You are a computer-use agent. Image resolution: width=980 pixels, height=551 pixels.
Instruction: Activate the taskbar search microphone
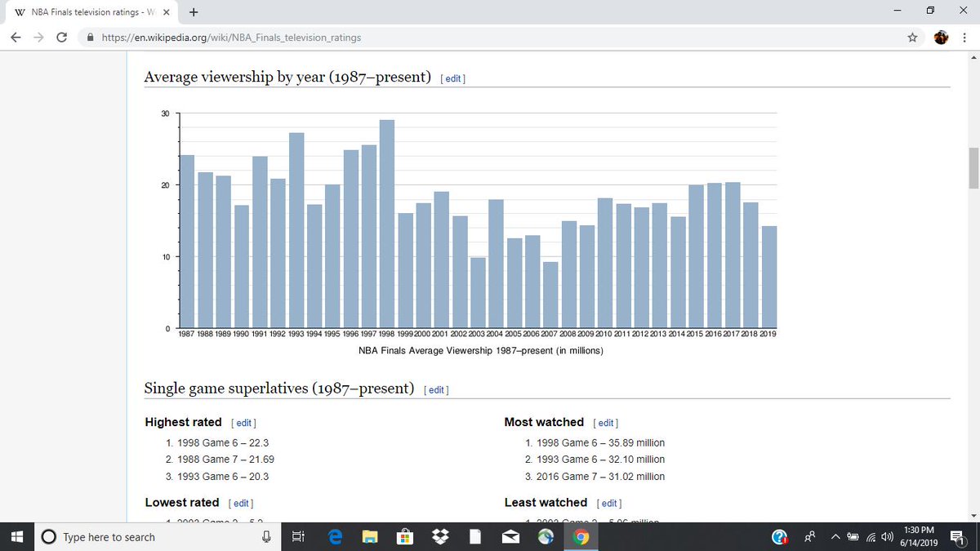click(x=266, y=537)
